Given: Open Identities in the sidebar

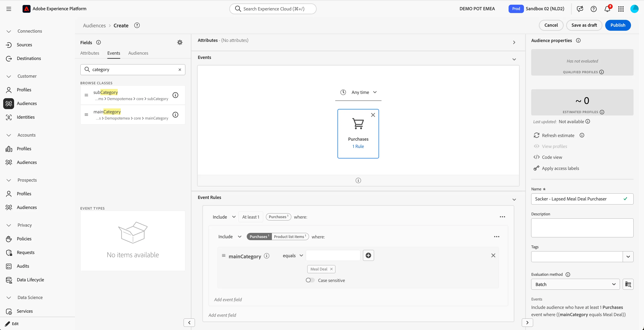Looking at the screenshot, I should click(x=26, y=117).
